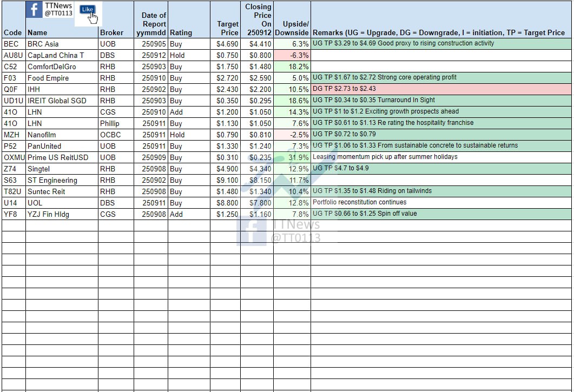
Task: Click the BRC Asia name cell
Action: point(62,44)
